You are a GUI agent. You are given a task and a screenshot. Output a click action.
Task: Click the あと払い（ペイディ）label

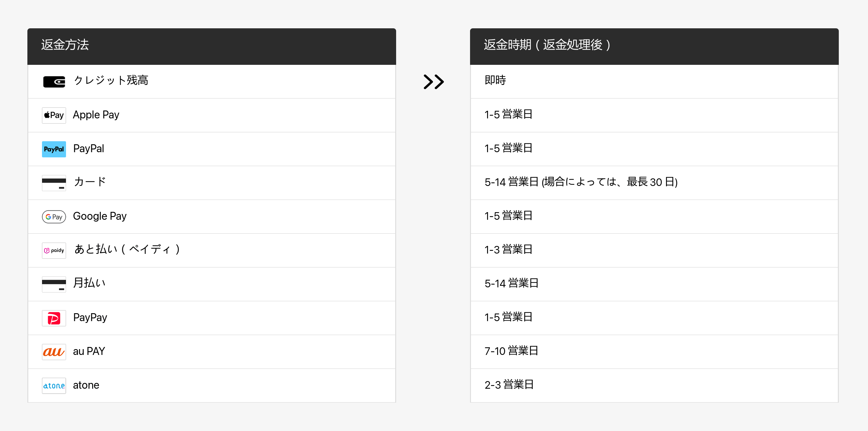point(127,249)
